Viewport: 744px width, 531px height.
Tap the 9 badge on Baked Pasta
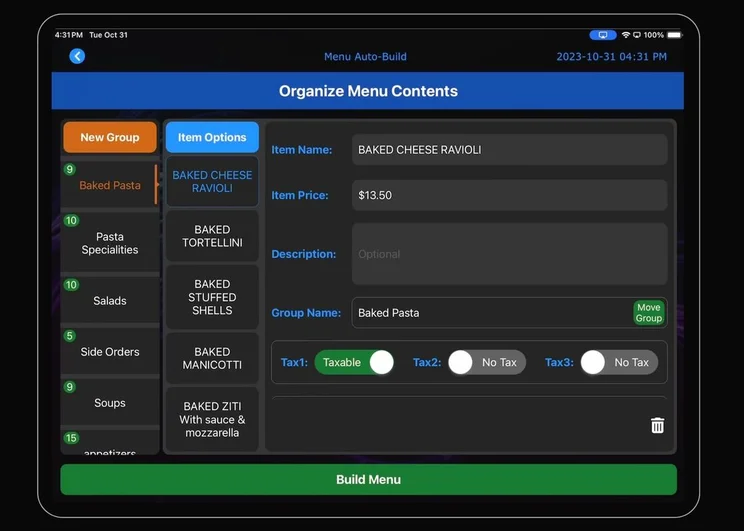tap(70, 169)
